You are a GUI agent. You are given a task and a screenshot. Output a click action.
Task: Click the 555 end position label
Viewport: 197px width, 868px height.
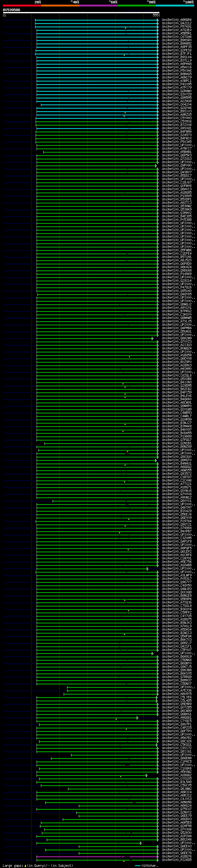(155, 15)
